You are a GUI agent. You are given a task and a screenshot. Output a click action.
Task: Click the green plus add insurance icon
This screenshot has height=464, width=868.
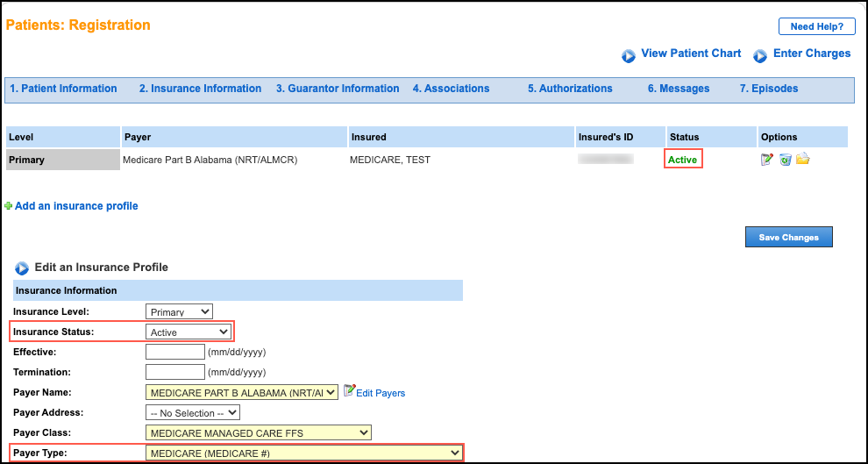9,206
